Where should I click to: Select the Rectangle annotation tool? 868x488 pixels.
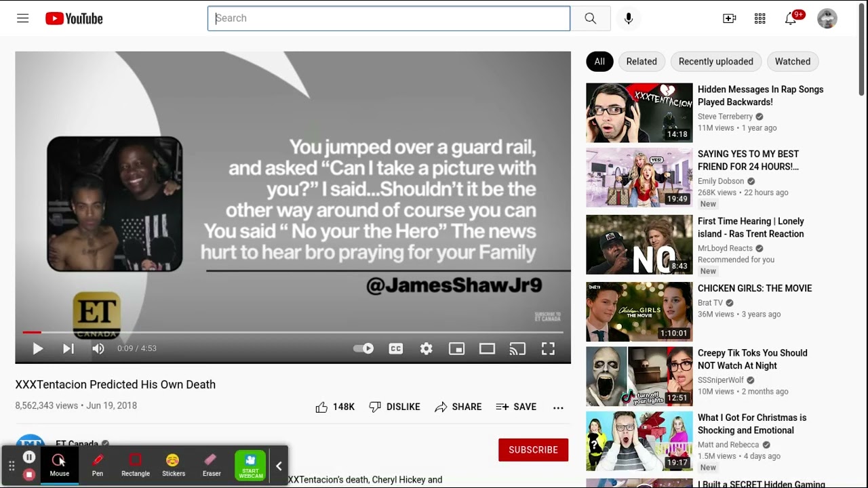136,466
